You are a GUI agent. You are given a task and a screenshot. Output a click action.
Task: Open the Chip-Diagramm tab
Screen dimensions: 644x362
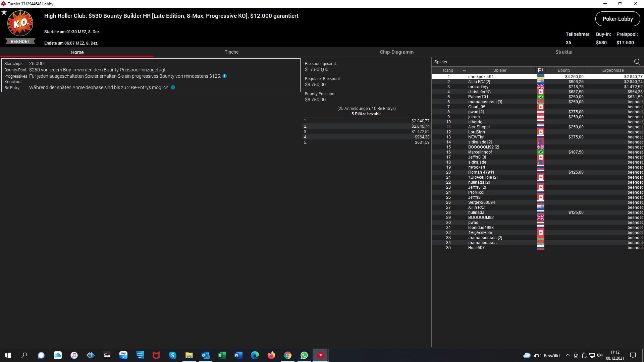tap(396, 52)
